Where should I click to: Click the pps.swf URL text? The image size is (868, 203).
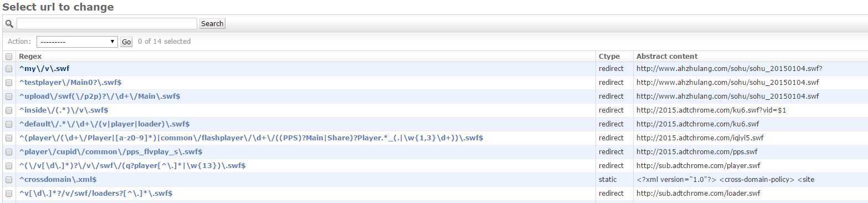697,151
